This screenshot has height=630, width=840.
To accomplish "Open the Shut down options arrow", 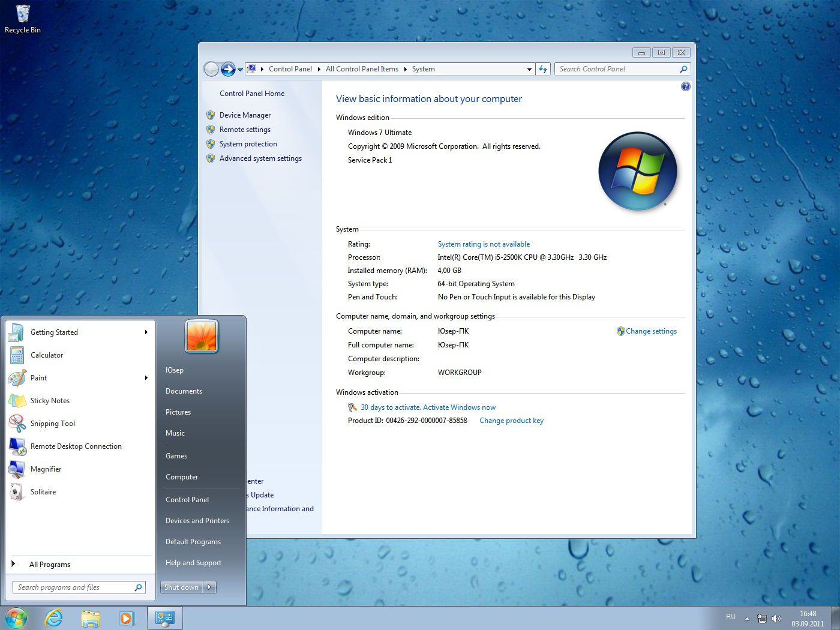I will [x=209, y=587].
